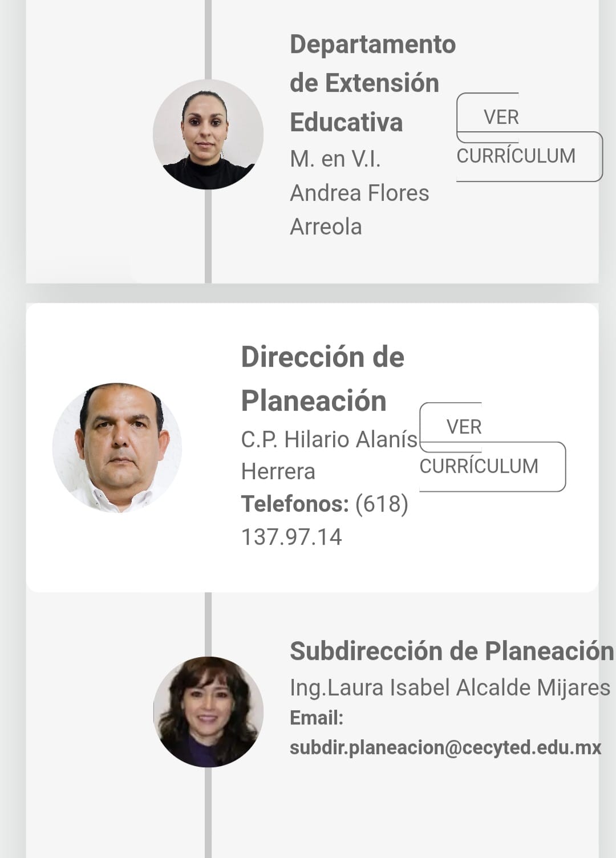Click the bold Email label
The height and width of the screenshot is (858, 616).
317,718
